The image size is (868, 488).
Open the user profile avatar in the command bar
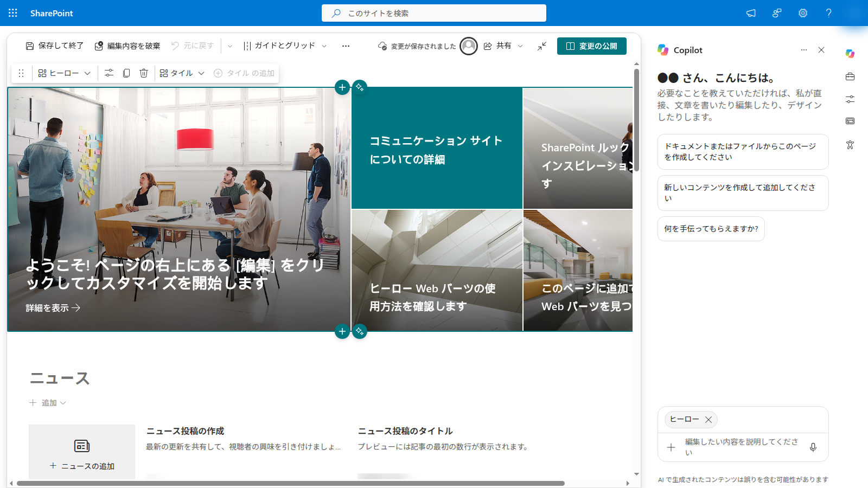point(469,46)
